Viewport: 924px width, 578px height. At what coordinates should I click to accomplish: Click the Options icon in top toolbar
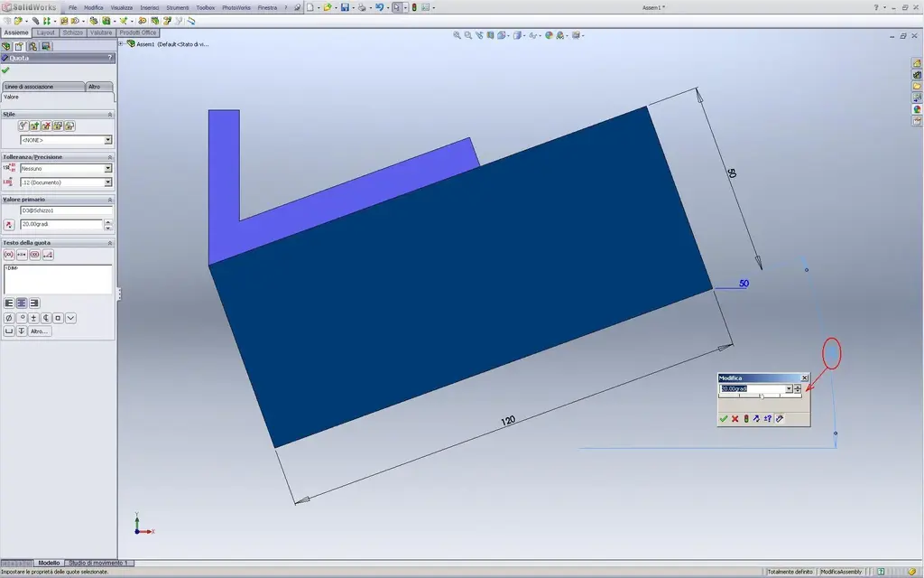(425, 7)
